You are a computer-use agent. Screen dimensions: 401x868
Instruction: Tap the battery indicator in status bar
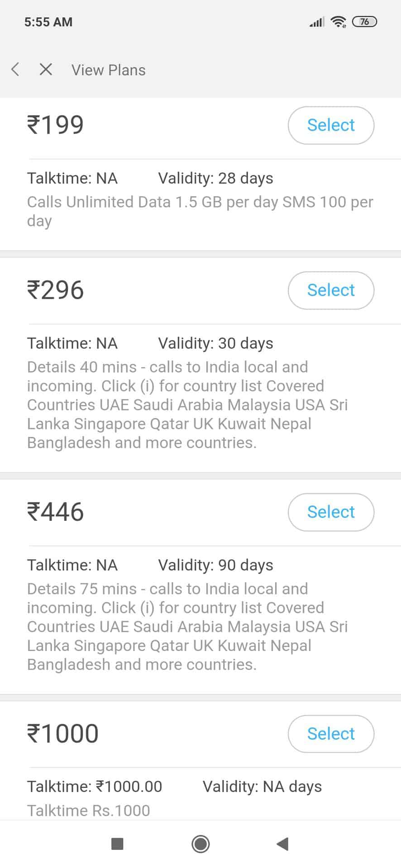(365, 22)
